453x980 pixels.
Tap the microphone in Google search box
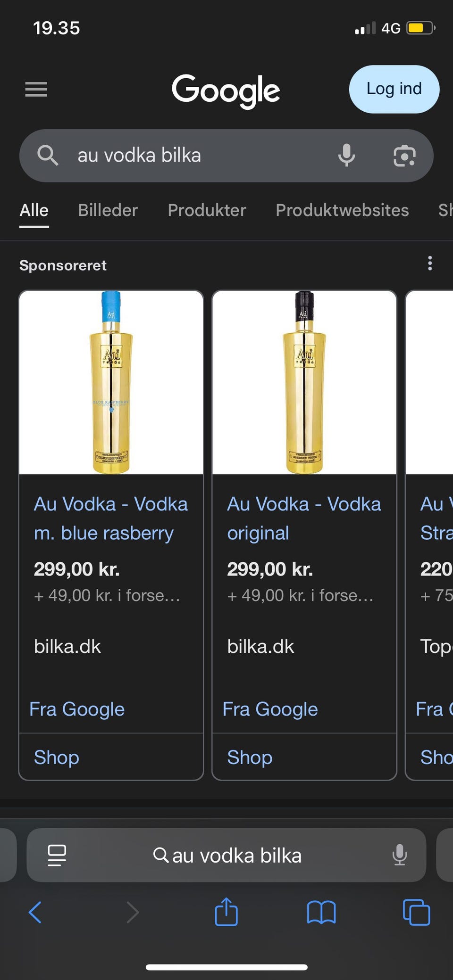pos(346,156)
